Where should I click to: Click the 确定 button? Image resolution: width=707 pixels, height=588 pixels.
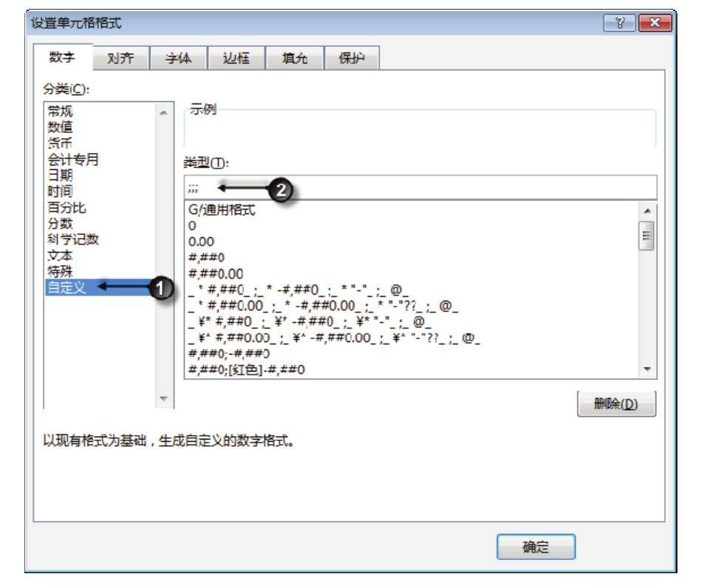[x=536, y=547]
